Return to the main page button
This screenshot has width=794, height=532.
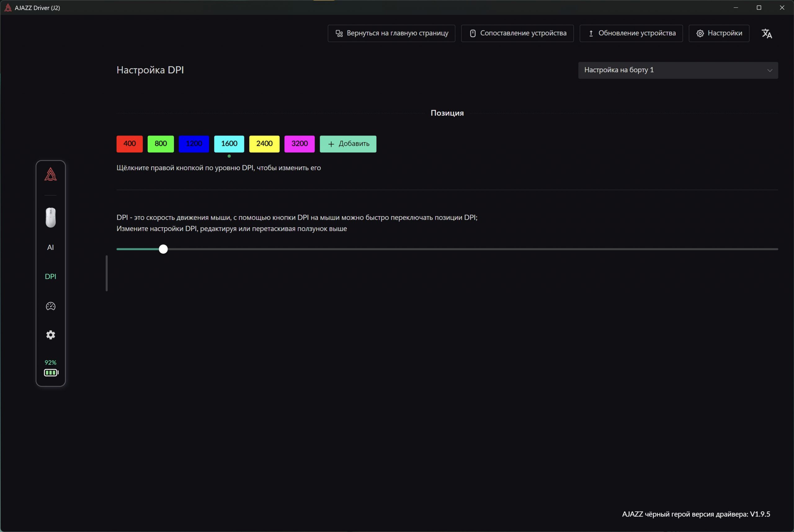391,33
